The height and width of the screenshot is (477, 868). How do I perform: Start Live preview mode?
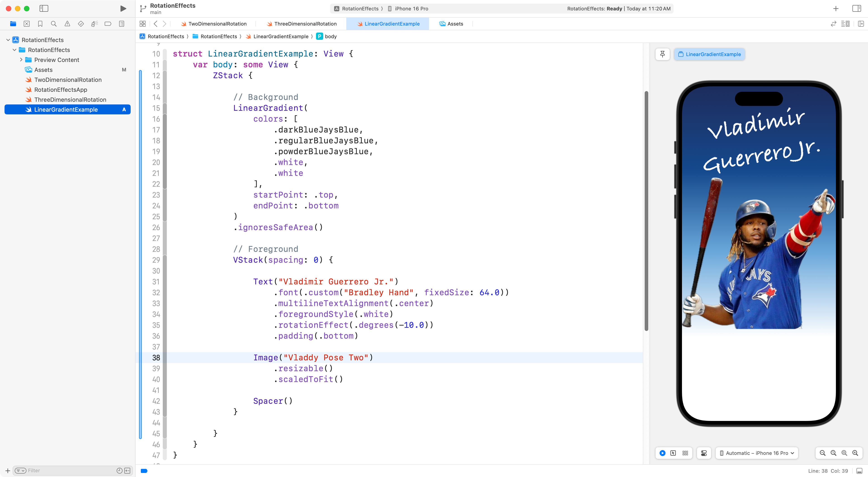663,453
